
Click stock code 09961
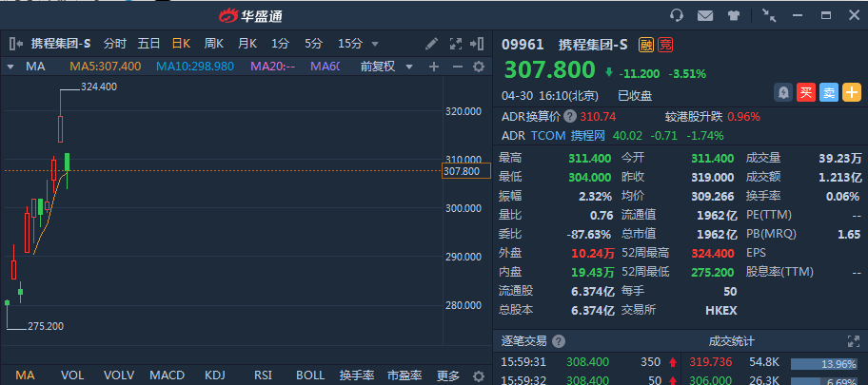pos(523,45)
